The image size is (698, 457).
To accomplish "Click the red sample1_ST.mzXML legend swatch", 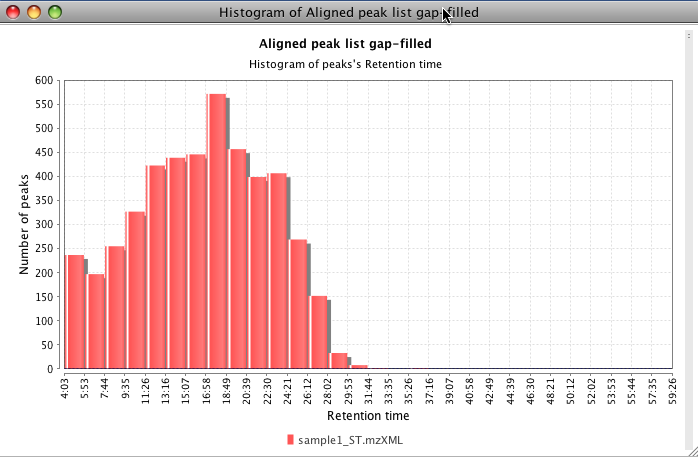I will [x=290, y=440].
